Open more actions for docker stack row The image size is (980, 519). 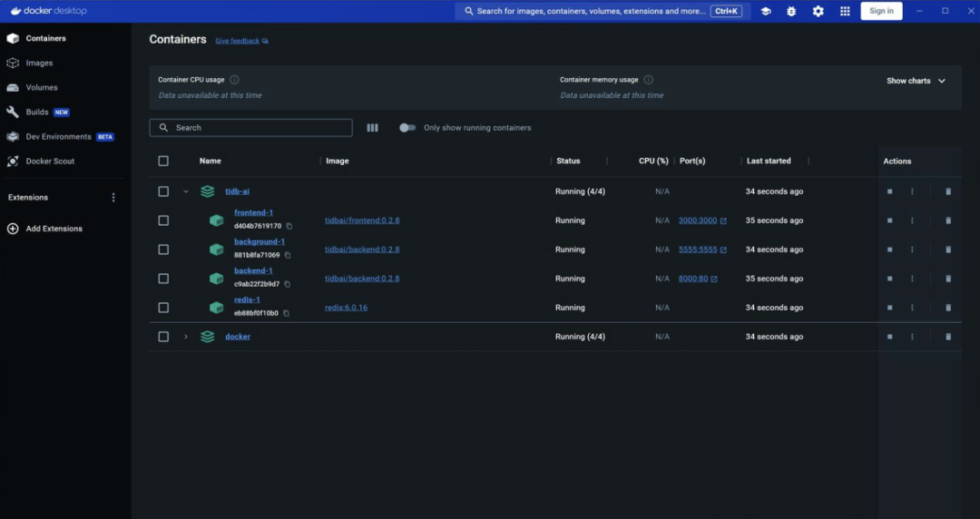point(912,337)
